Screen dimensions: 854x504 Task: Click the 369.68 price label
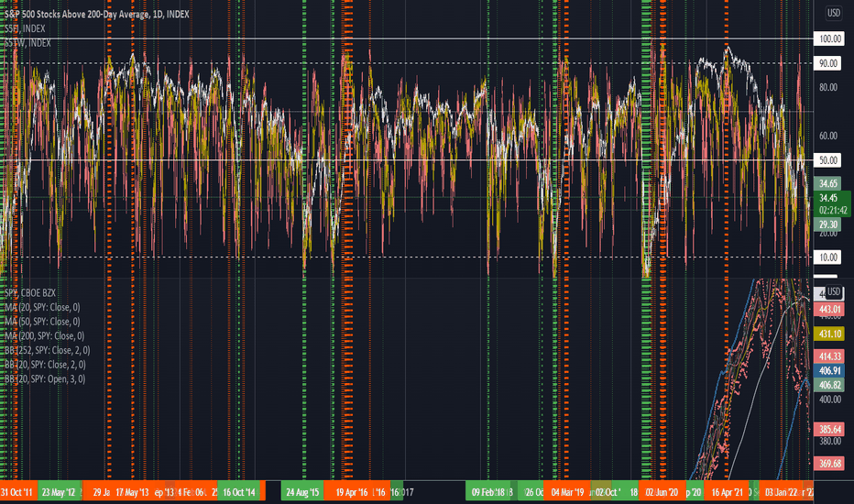point(829,464)
